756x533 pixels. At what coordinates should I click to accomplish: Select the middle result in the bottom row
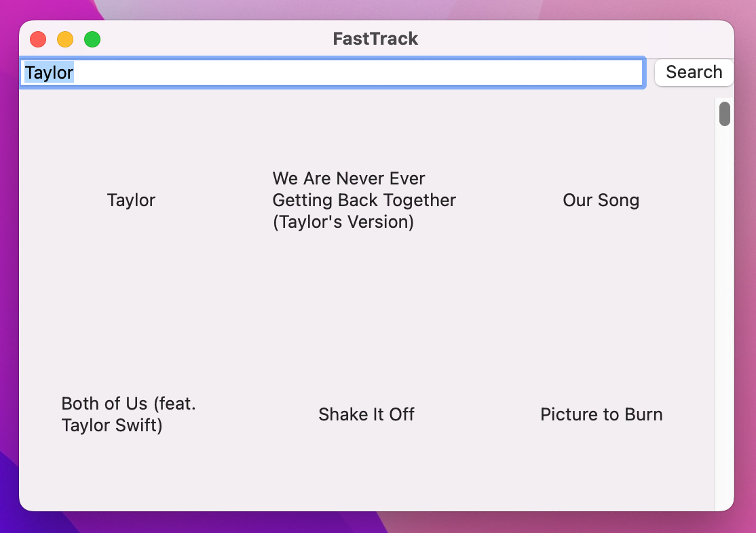coord(366,414)
